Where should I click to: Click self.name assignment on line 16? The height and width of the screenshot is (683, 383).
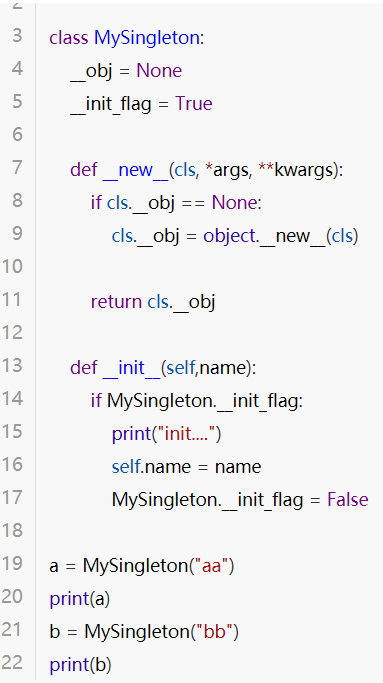151,467
